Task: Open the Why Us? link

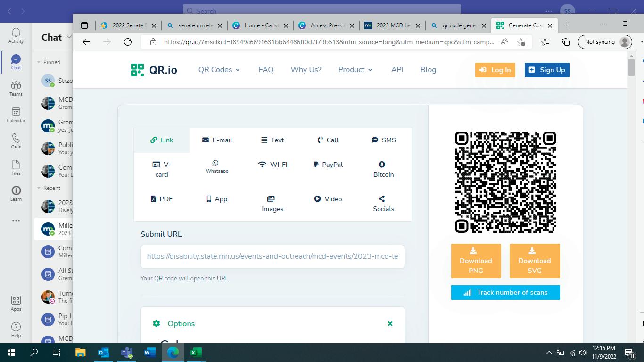Action: coord(306,70)
